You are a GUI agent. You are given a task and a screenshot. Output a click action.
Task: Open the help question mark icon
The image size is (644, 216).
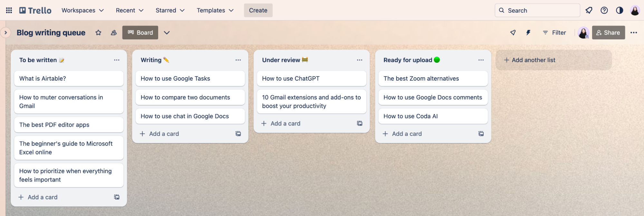604,10
